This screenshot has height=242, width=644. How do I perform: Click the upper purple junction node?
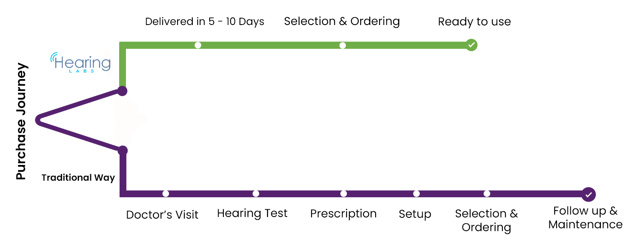(x=122, y=91)
